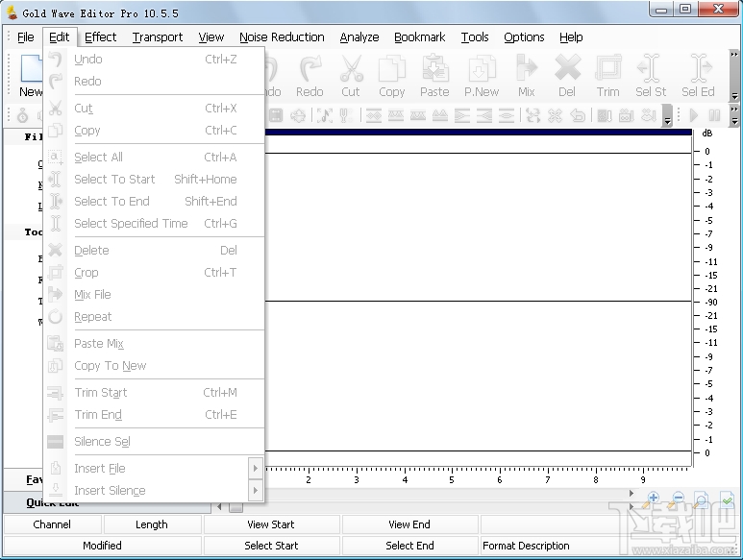Click the undo-arrow icon in effects toolbar
This screenshot has width=743, height=560.
coord(578,115)
